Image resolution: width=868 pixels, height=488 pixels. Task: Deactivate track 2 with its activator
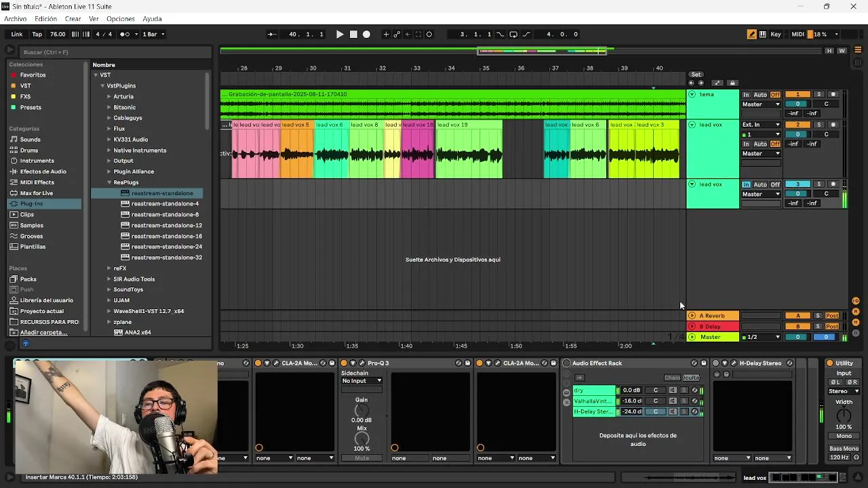(797, 125)
